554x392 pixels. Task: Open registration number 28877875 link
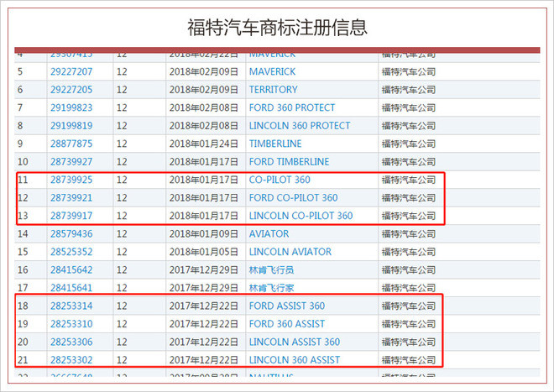click(71, 144)
